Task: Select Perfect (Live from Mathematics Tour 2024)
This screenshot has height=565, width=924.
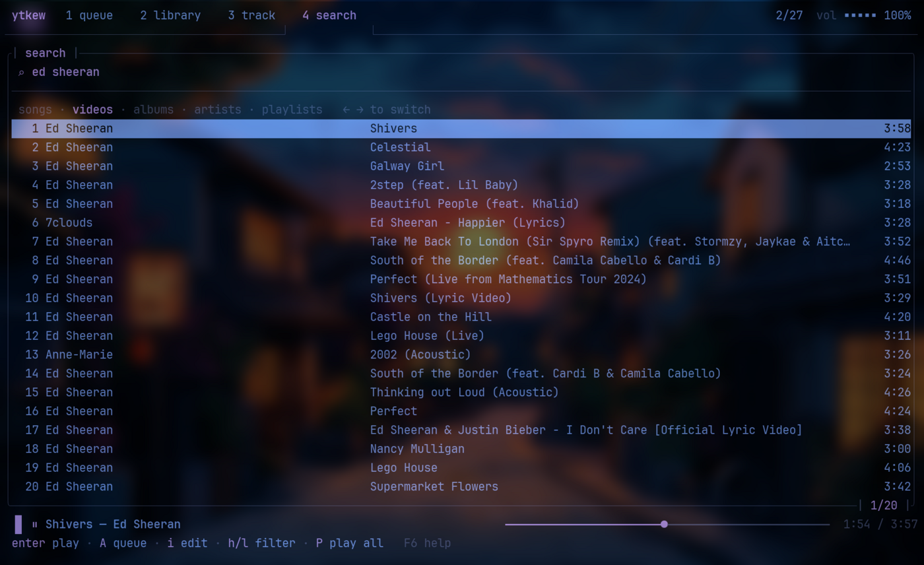Action: click(x=461, y=279)
